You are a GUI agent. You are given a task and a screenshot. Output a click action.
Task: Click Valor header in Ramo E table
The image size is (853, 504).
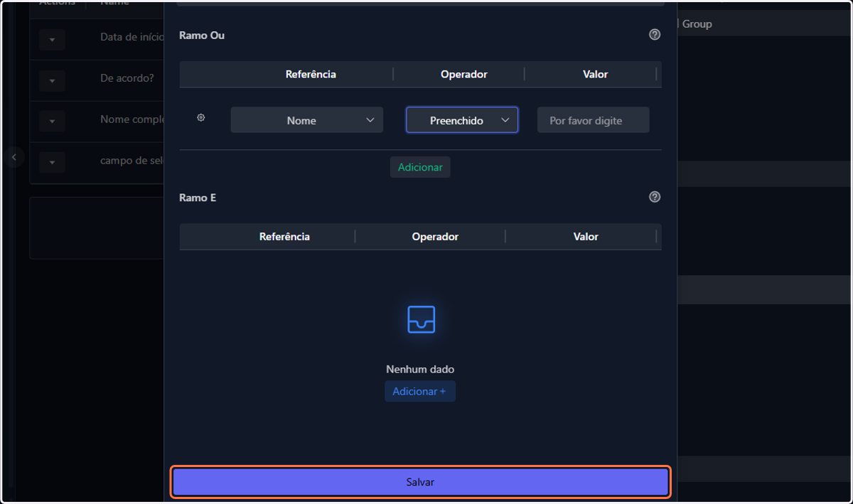[x=586, y=237]
